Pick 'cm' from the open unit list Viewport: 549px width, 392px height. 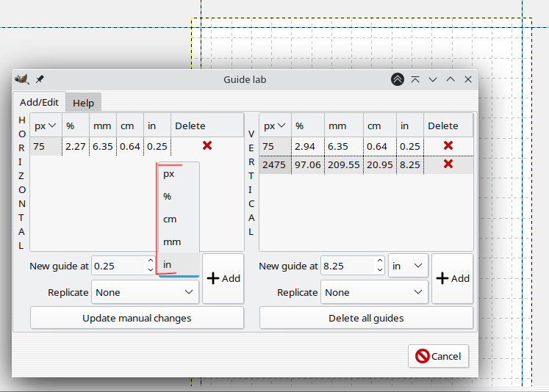click(170, 219)
